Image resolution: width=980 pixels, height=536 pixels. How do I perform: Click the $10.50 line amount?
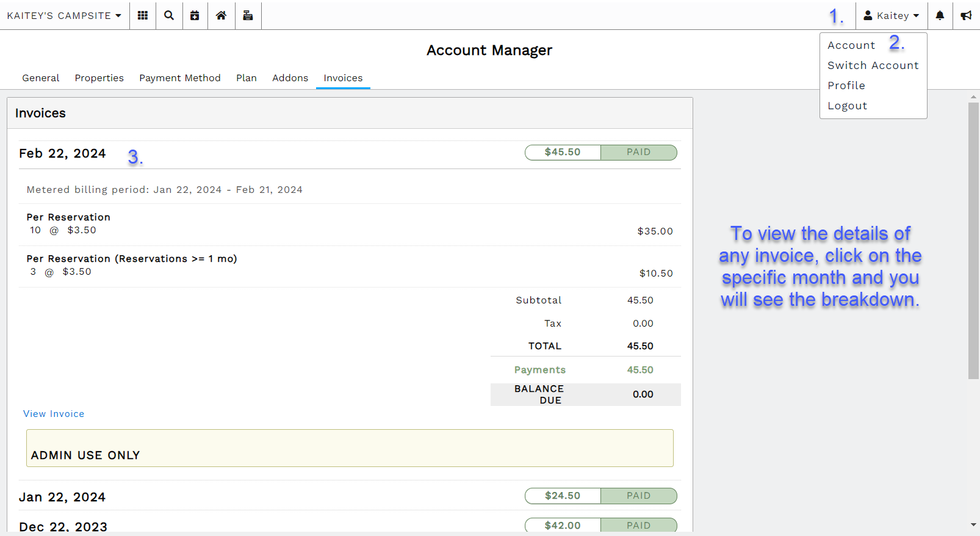(x=656, y=273)
